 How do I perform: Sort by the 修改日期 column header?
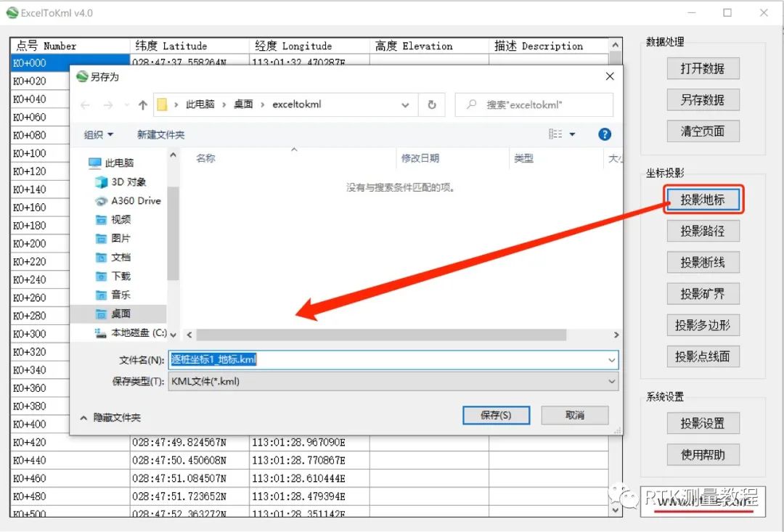(x=420, y=158)
